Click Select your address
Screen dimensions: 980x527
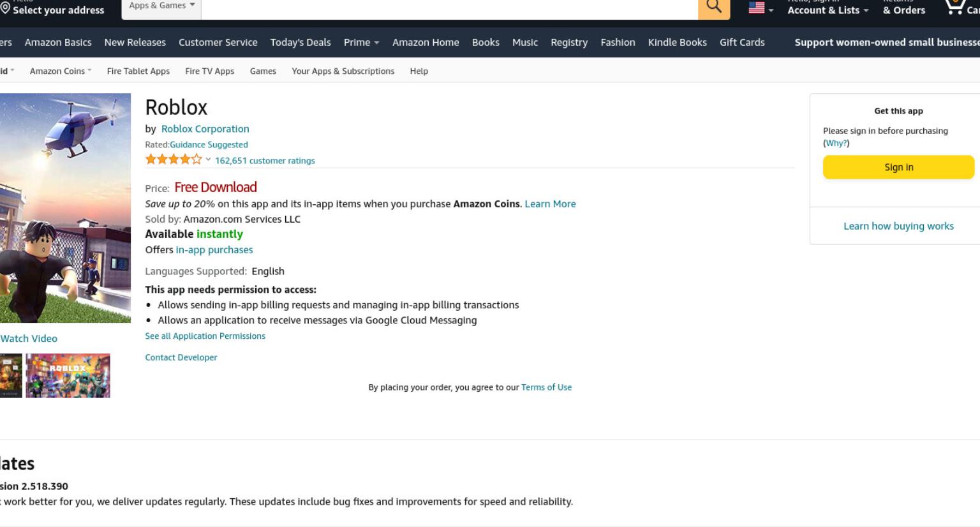pos(58,10)
